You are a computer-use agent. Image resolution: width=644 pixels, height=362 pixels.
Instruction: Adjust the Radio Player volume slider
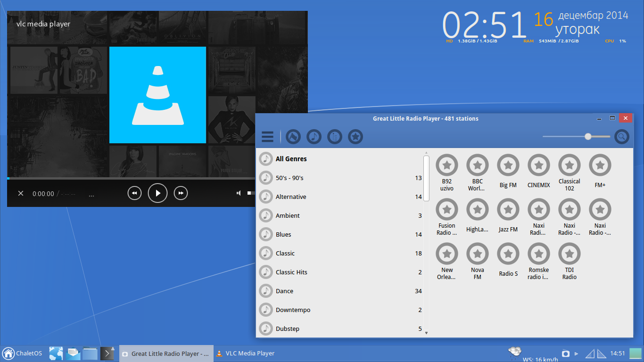click(x=576, y=137)
